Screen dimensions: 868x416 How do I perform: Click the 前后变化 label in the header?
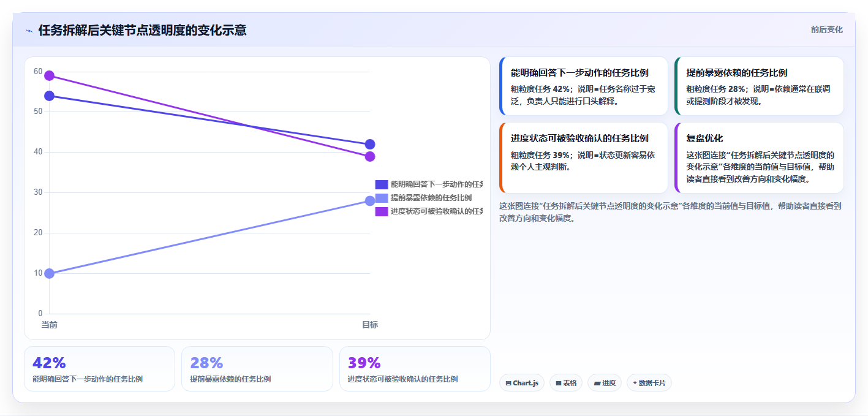tap(826, 29)
